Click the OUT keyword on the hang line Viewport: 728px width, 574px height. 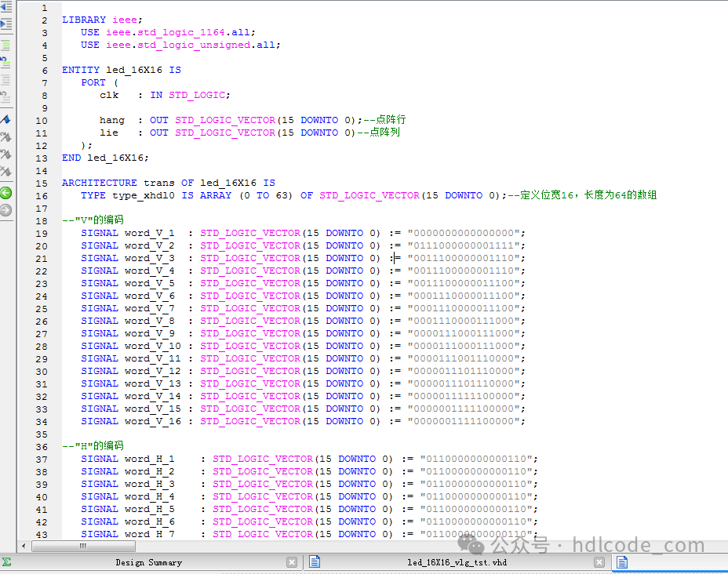(x=158, y=120)
